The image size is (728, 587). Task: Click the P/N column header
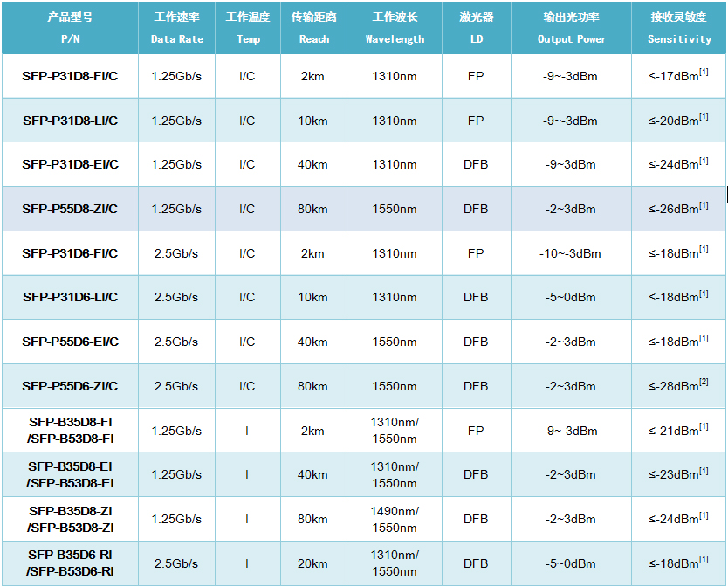(70, 28)
